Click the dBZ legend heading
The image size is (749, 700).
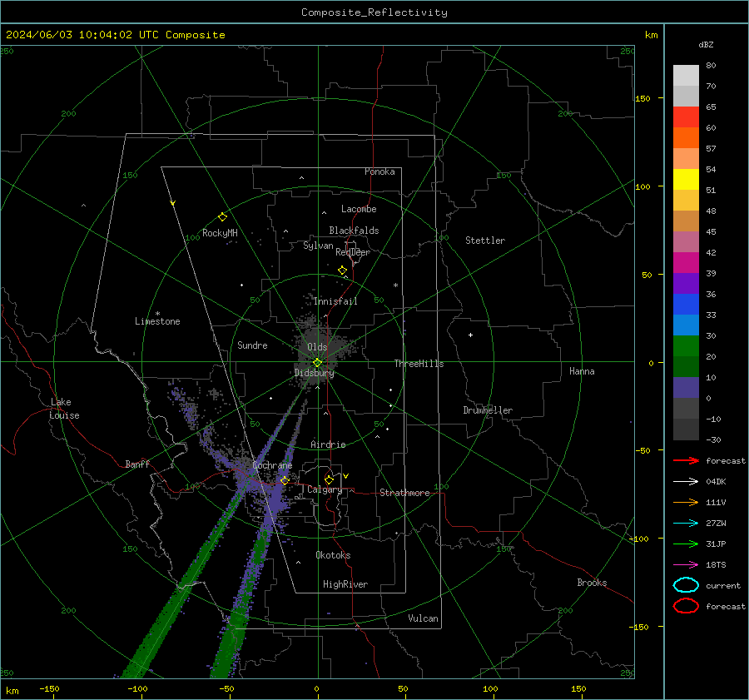click(706, 44)
